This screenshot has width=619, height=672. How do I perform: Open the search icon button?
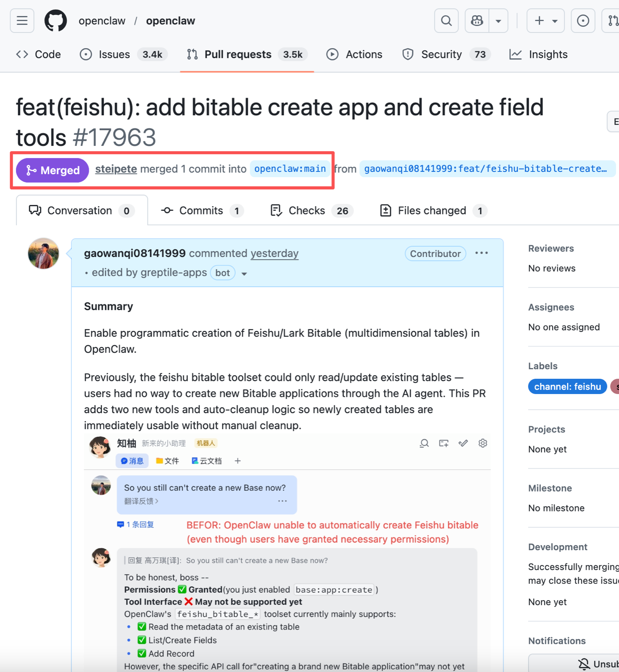coord(446,21)
